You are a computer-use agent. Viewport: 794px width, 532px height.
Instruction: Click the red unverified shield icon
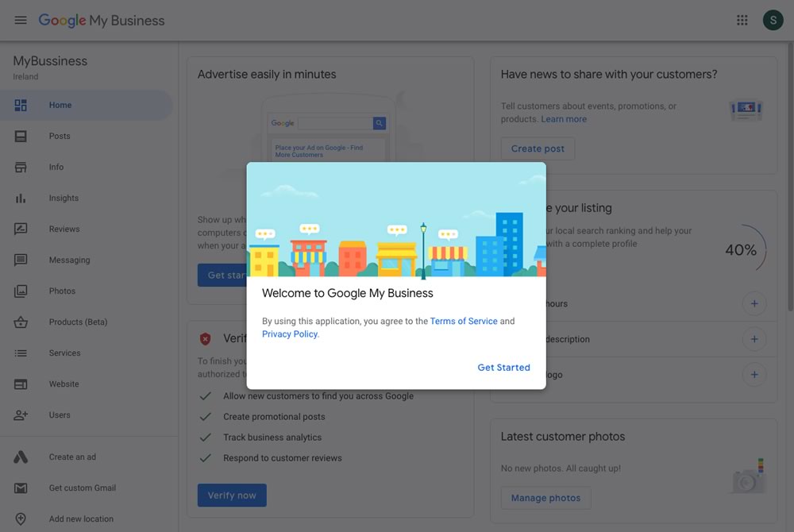[x=205, y=338]
